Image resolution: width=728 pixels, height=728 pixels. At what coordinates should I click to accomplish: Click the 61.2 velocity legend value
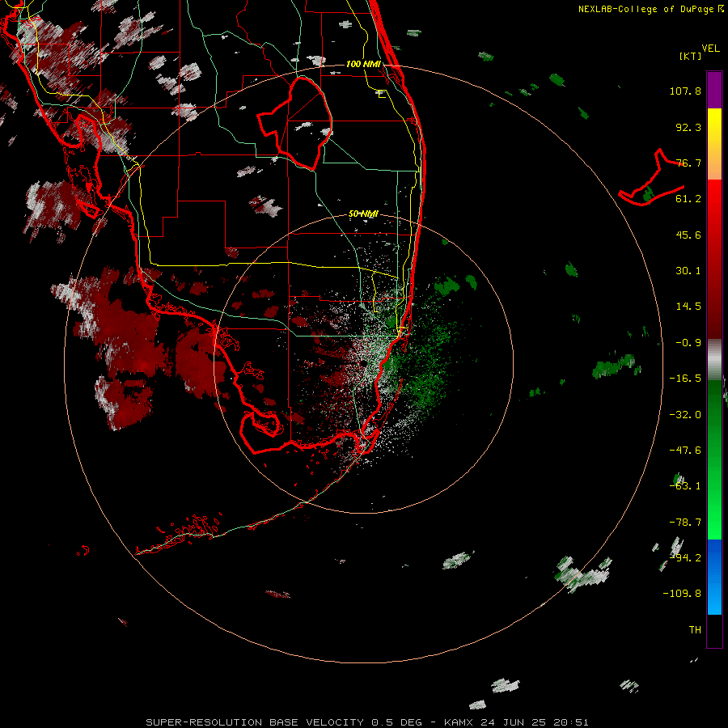(688, 199)
